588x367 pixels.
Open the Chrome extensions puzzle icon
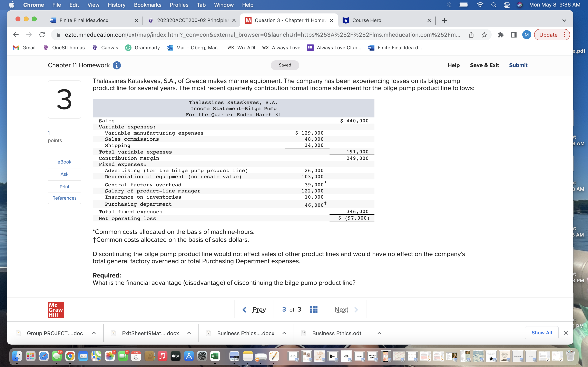500,34
